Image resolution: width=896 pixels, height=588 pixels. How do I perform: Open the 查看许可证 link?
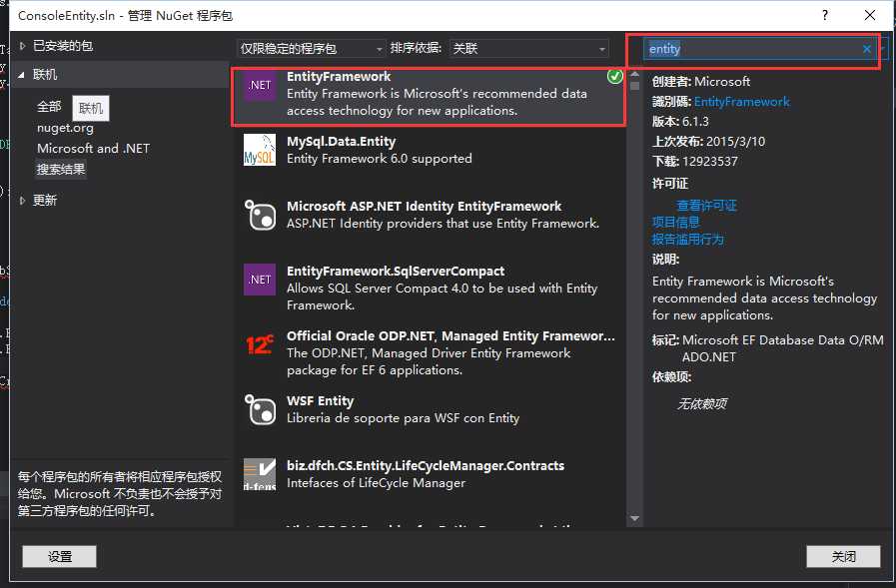point(706,206)
